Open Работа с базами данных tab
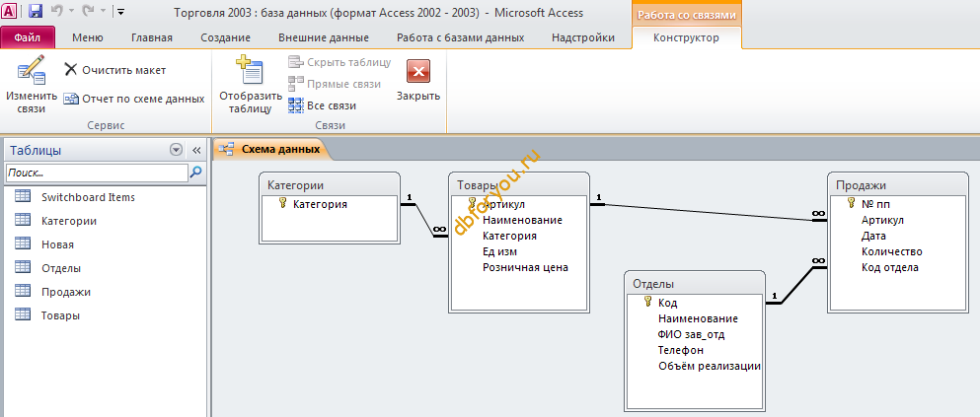The image size is (980, 417). coord(460,37)
